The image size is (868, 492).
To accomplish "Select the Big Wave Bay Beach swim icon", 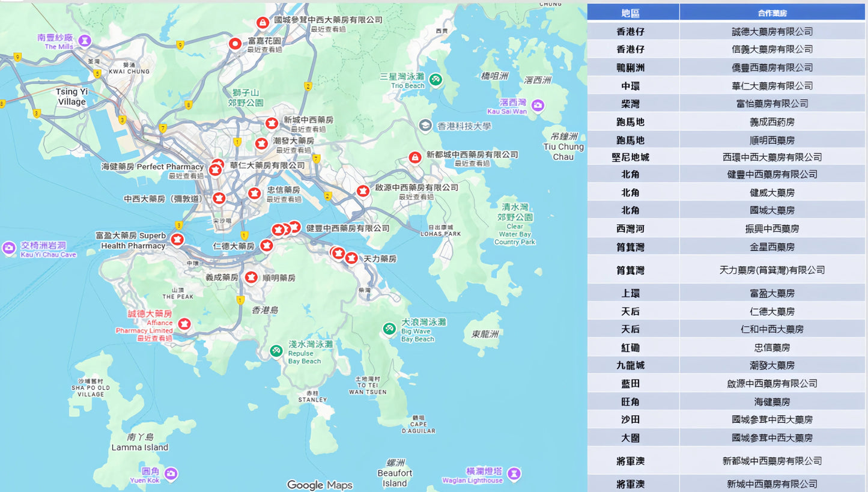I will 390,329.
